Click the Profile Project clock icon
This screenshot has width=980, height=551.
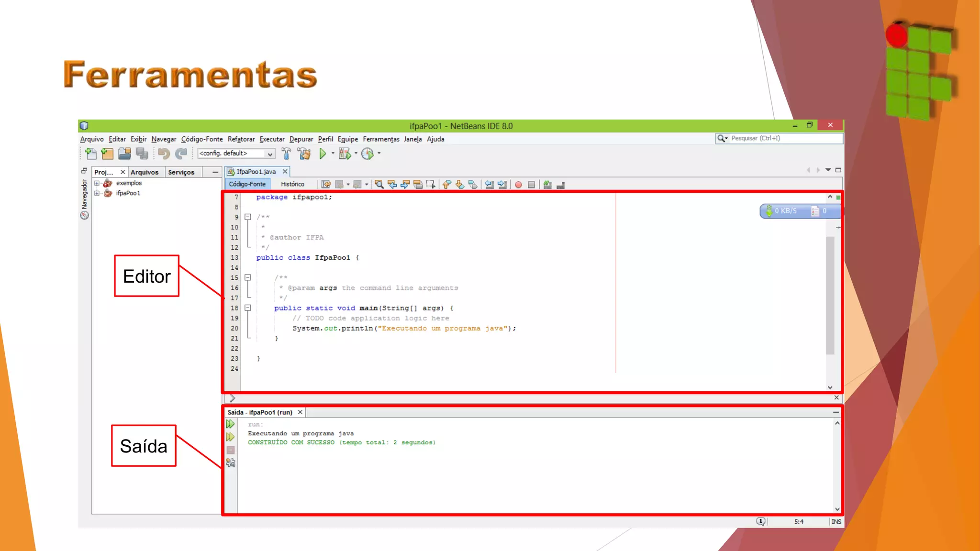[367, 154]
